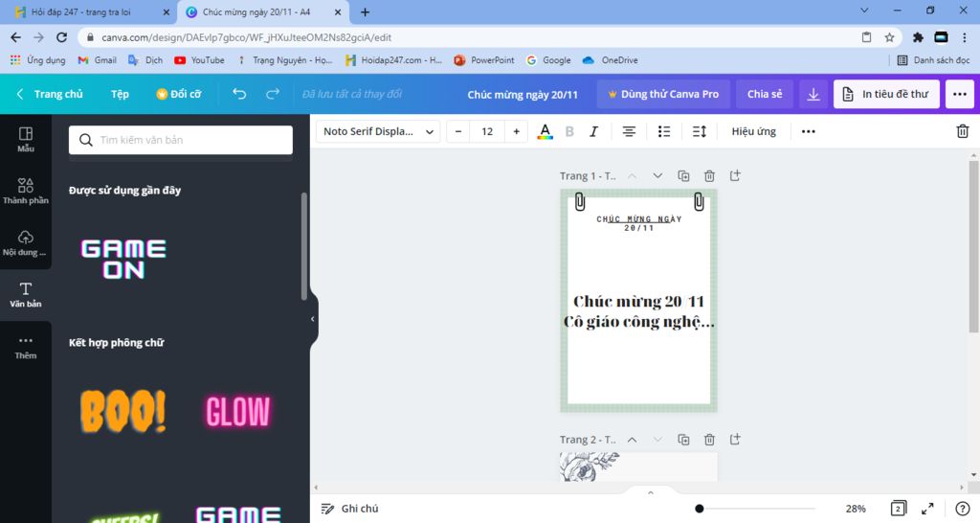Image resolution: width=980 pixels, height=523 pixels.
Task: Toggle bold formatting
Action: [569, 131]
